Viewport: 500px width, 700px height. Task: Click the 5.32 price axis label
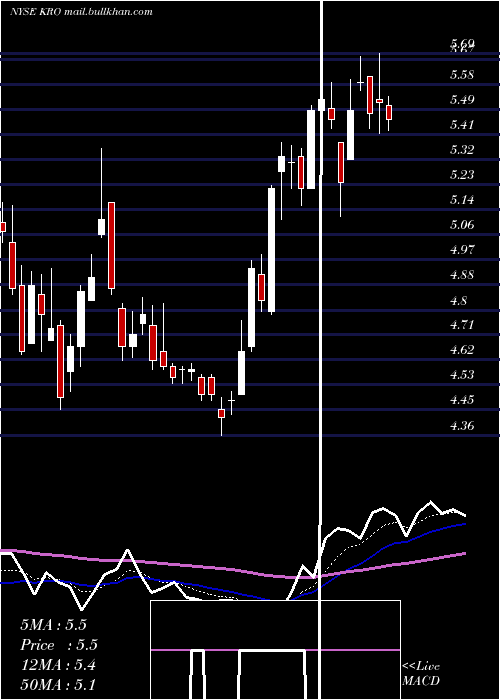(462, 150)
